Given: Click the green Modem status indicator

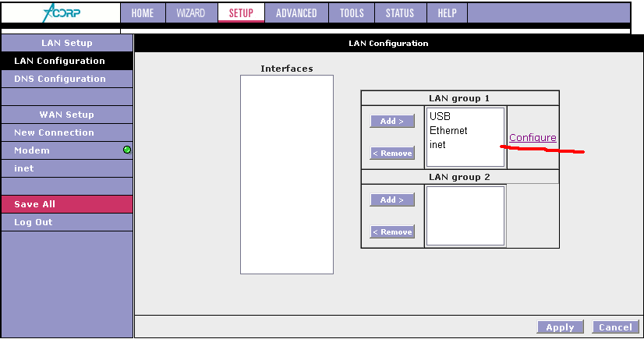Looking at the screenshot, I should (x=127, y=150).
